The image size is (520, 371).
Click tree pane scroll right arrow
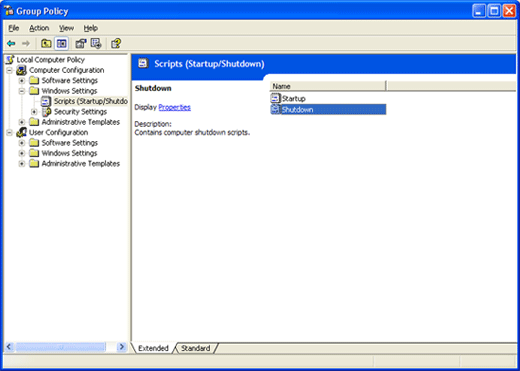pyautogui.click(x=122, y=347)
